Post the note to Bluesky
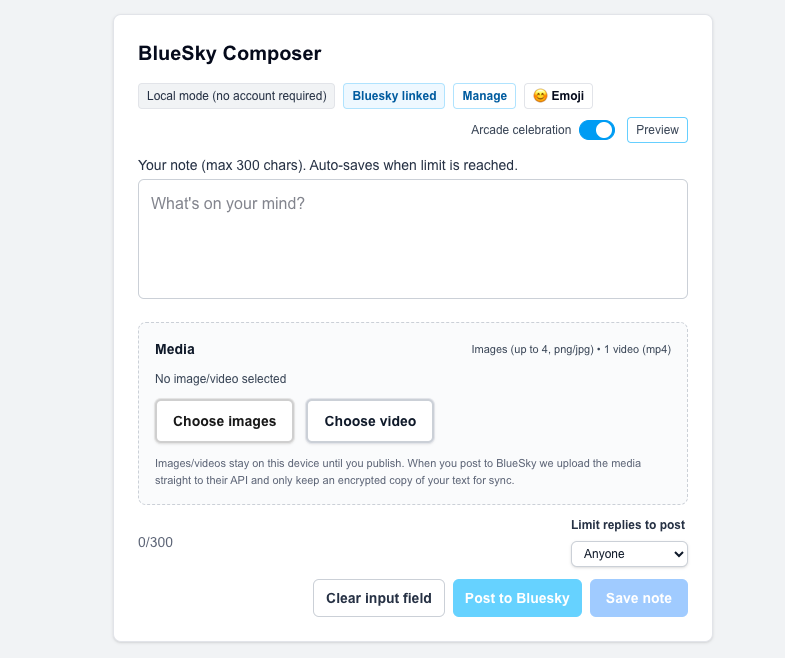 [517, 598]
